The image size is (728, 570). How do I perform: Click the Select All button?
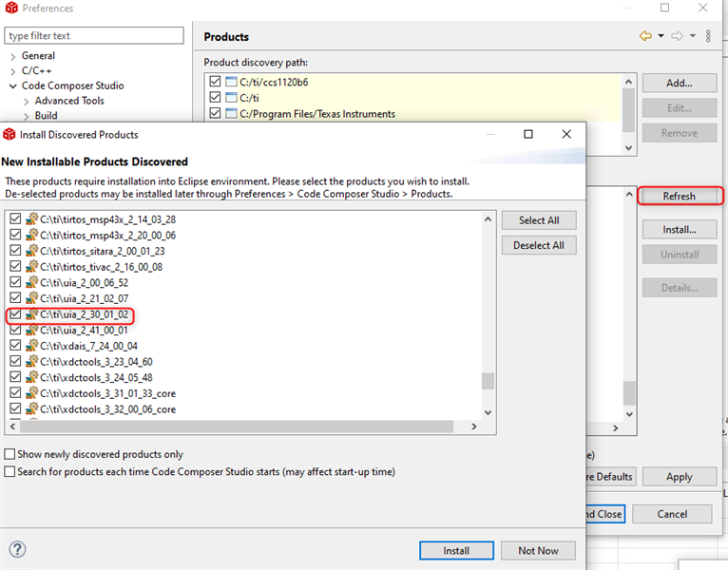click(x=539, y=220)
